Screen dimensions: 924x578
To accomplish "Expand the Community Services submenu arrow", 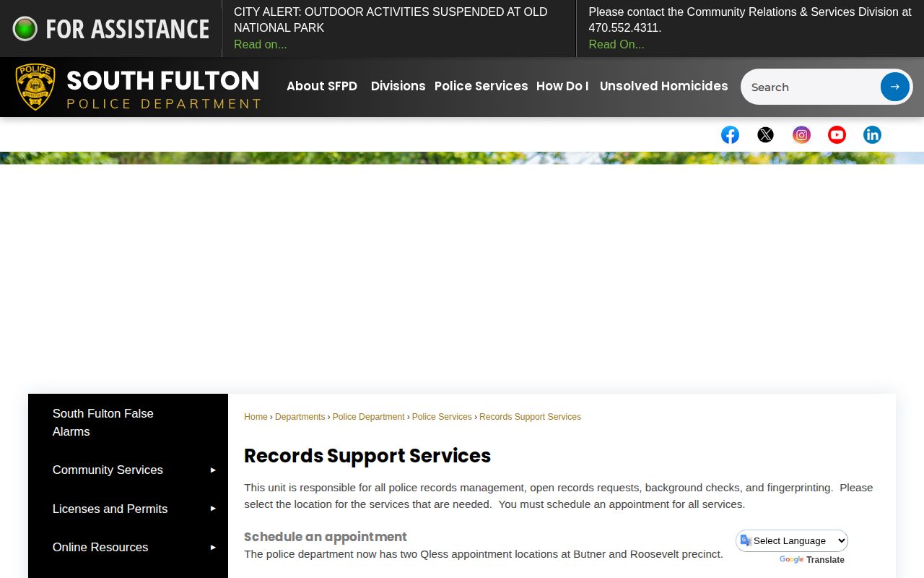I will (213, 470).
